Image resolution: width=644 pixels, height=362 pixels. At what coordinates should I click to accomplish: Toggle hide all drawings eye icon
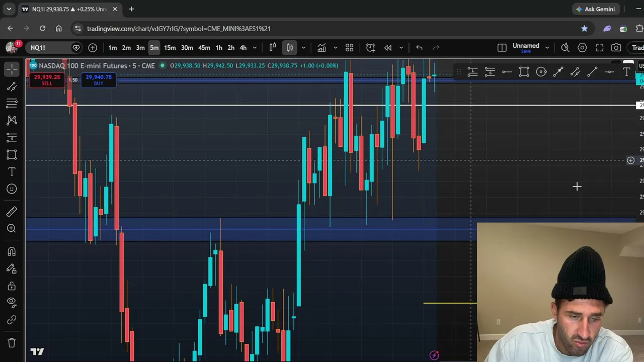12,302
